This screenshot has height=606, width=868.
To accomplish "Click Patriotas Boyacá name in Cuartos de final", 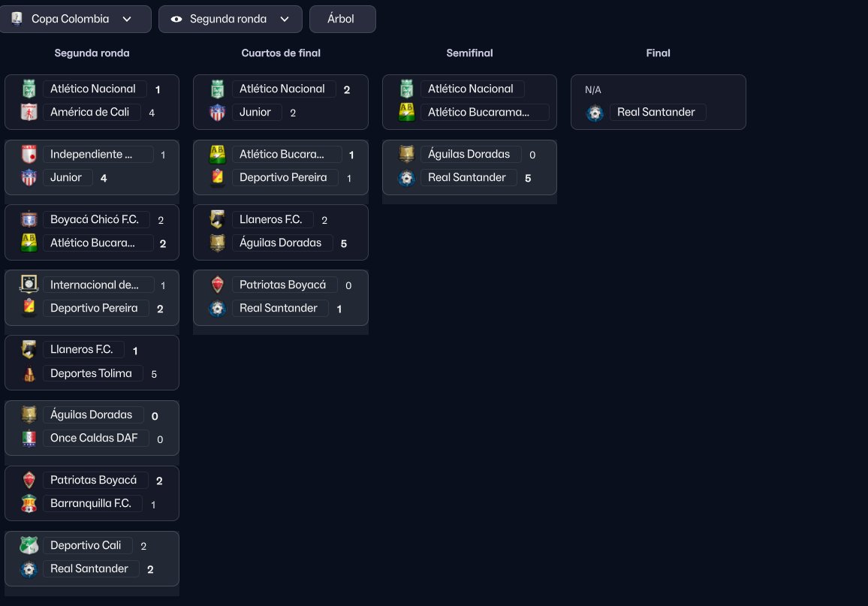I will 282,285.
